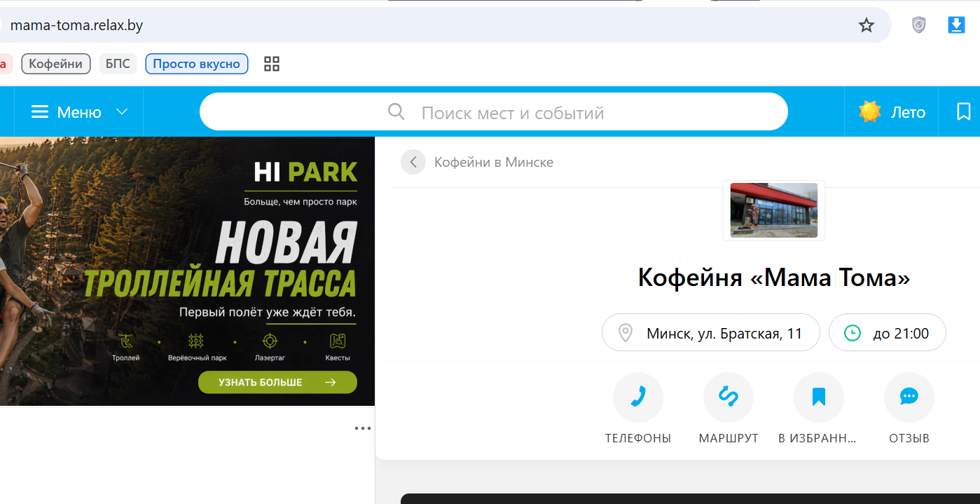980x504 pixels.
Task: Open the bookmarks grid icon
Action: [x=272, y=64]
